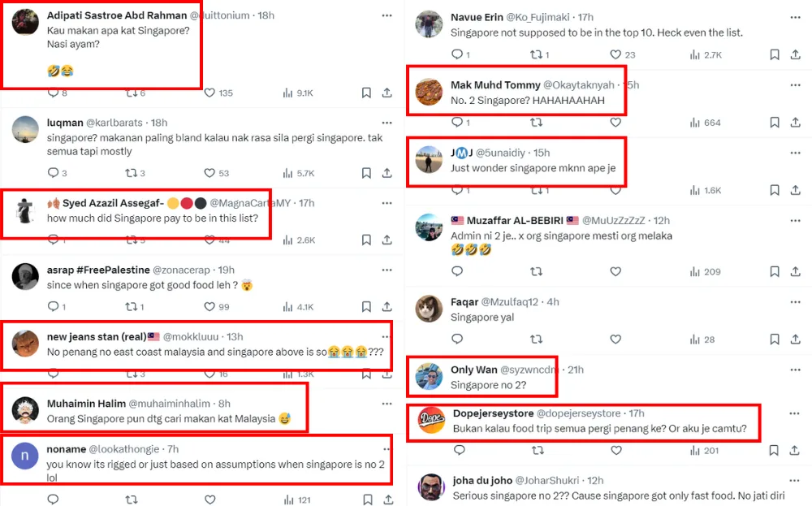Open more options on luqman's tweet

(387, 122)
